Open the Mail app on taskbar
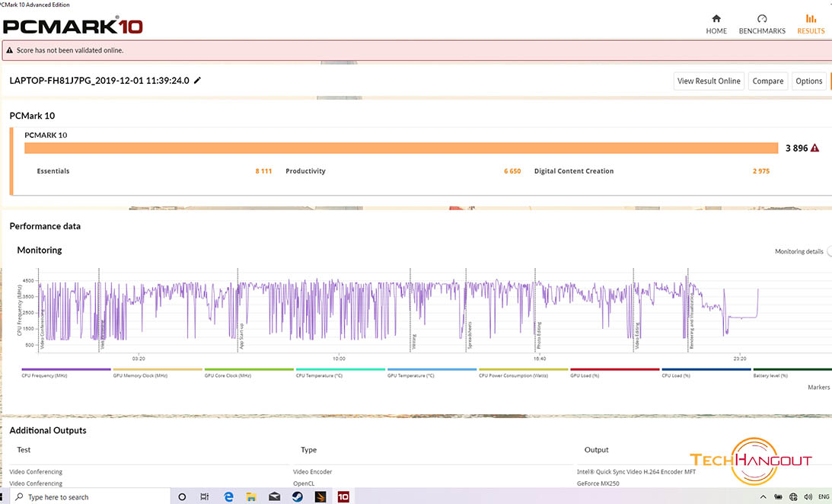 point(274,497)
